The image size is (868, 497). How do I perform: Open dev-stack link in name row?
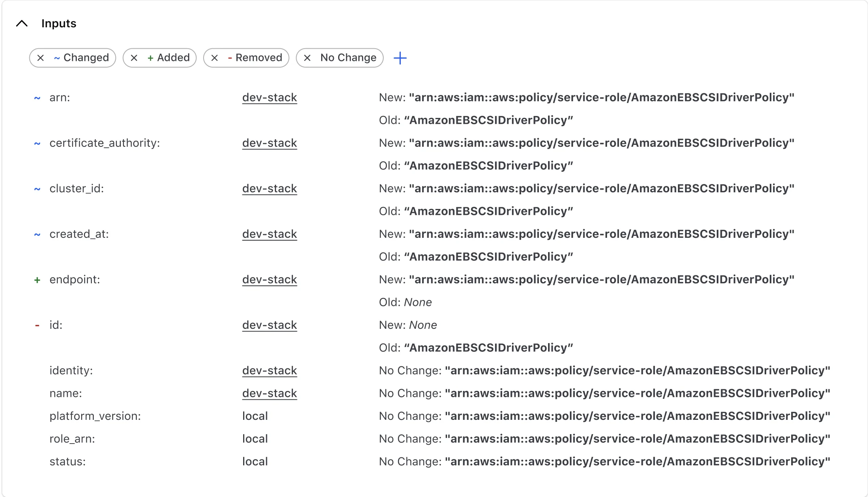[x=270, y=394]
